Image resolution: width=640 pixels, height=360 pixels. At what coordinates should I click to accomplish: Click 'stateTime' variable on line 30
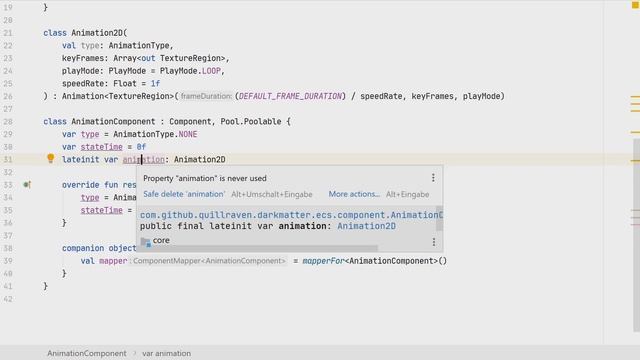point(102,147)
